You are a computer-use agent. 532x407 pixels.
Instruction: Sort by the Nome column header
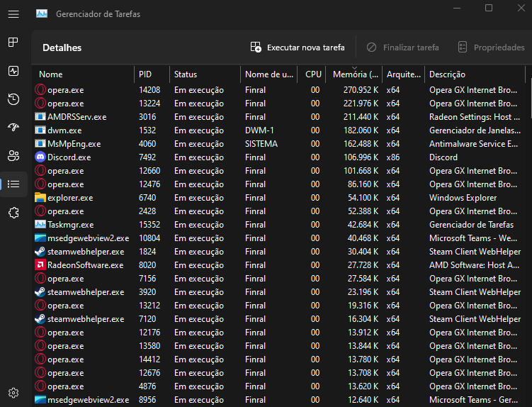[84, 74]
